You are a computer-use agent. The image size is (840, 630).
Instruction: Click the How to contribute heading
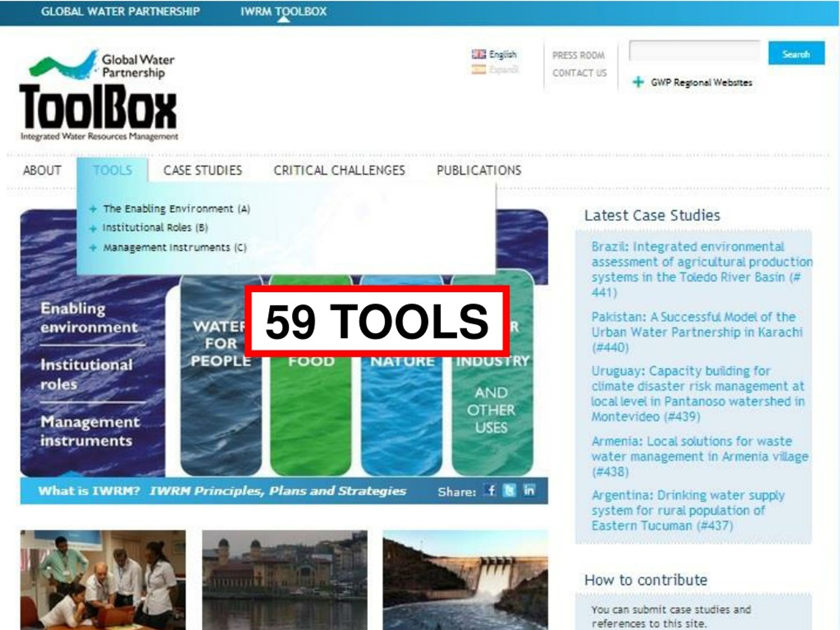pyautogui.click(x=645, y=580)
